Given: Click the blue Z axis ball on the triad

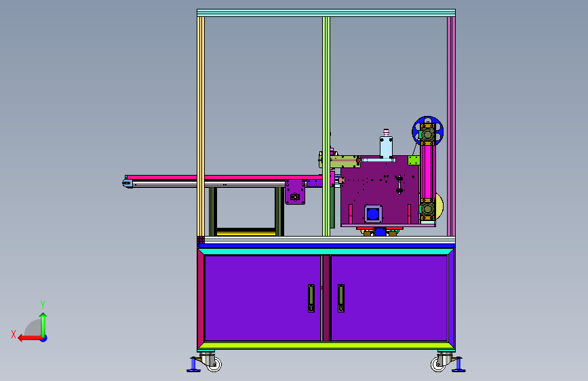Looking at the screenshot, I should [x=44, y=338].
